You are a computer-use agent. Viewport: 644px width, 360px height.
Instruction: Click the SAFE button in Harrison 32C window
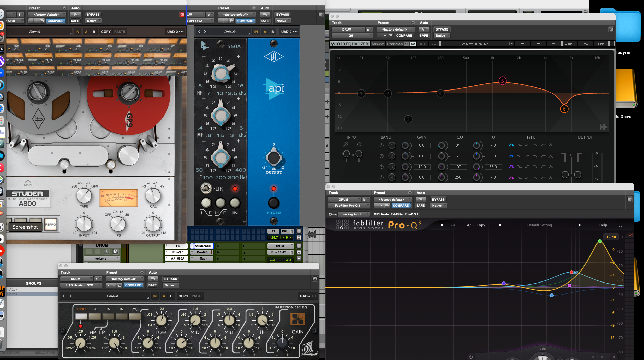(153, 285)
